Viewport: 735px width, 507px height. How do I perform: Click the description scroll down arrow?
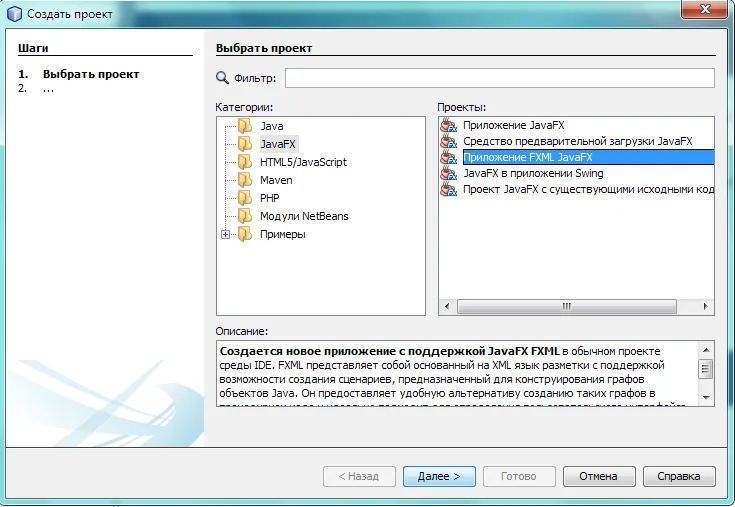(706, 397)
